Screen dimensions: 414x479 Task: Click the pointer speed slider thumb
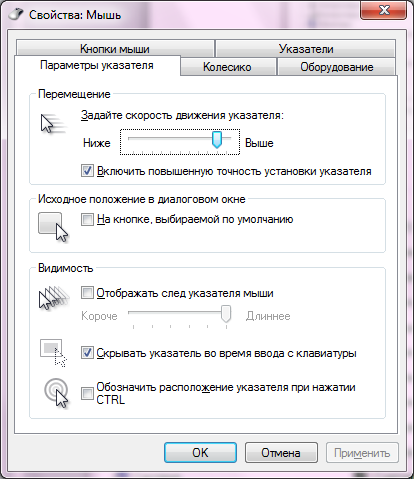coord(217,140)
